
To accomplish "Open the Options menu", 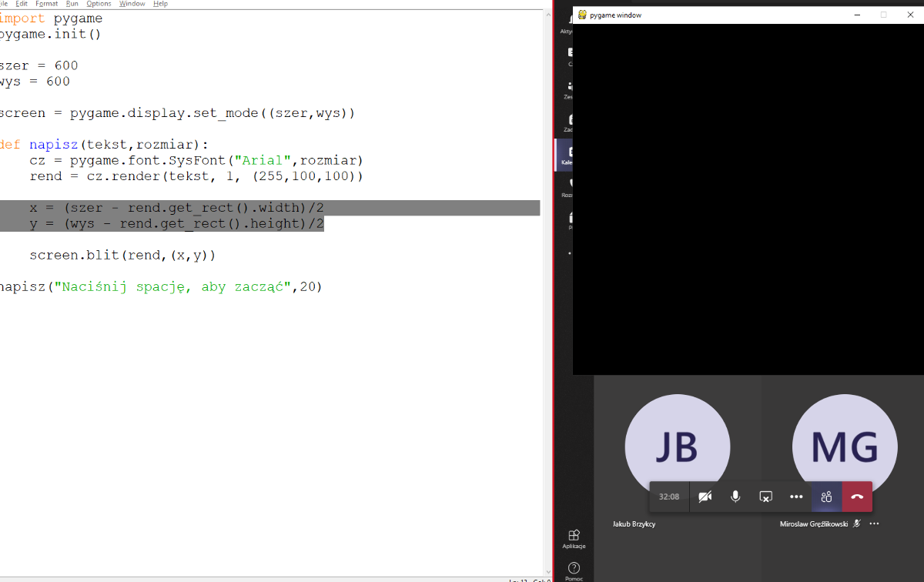I will 99,4.
